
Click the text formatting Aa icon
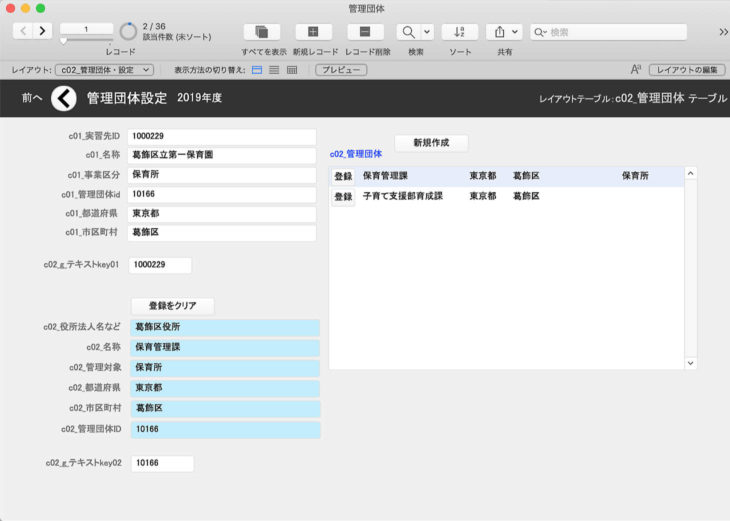[636, 70]
